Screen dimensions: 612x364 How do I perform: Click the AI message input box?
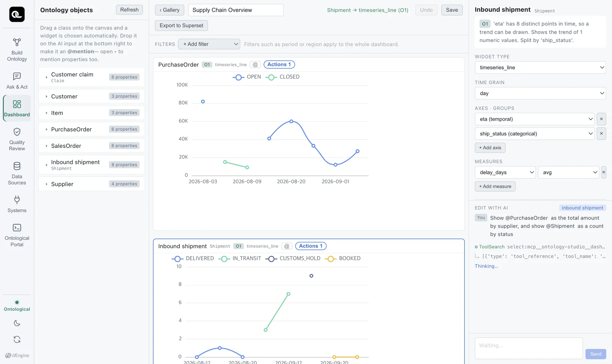pyautogui.click(x=529, y=348)
